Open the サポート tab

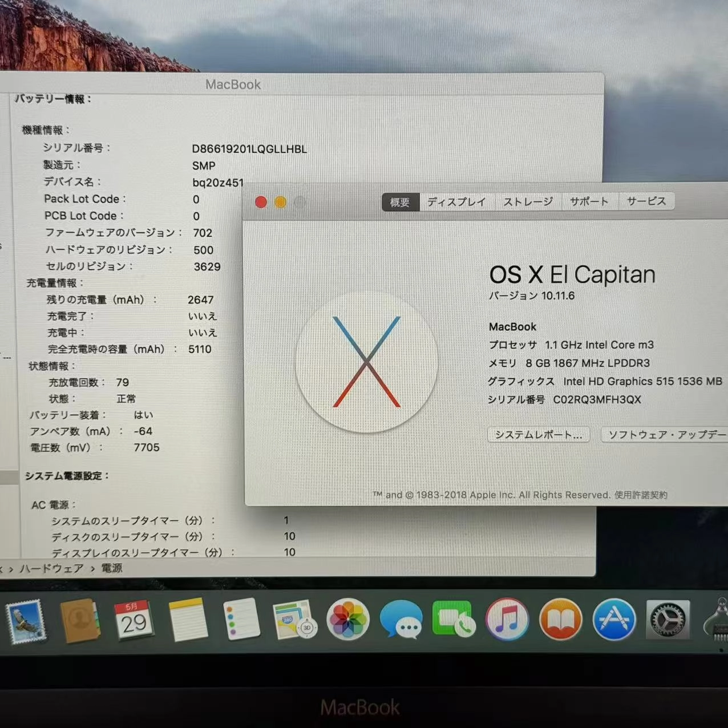589,201
